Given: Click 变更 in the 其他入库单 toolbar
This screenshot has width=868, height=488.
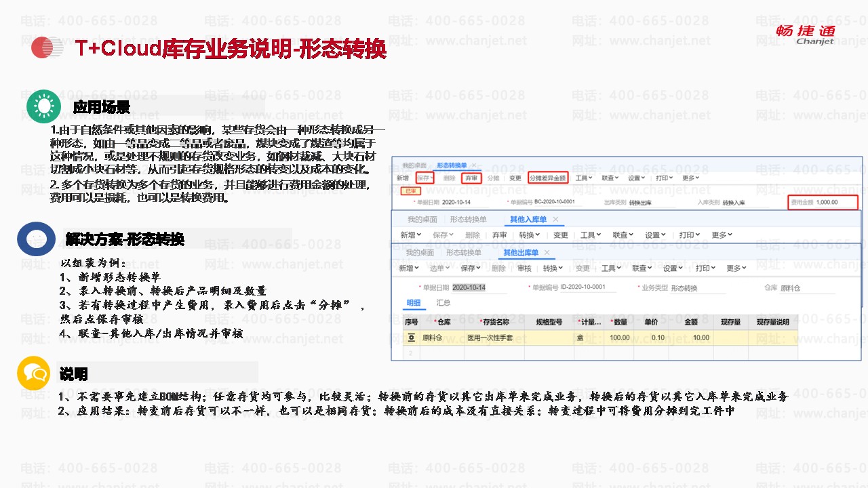Looking at the screenshot, I should pos(561,235).
